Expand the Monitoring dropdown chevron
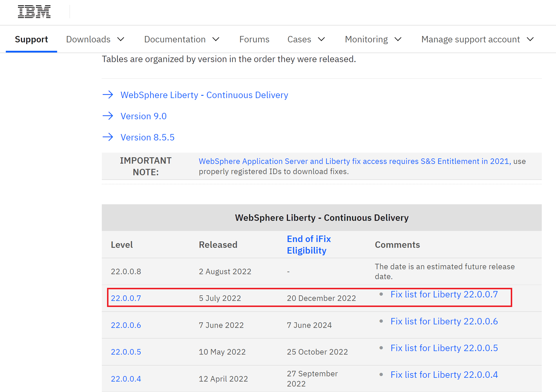Viewport: 556px width, 392px height. (398, 39)
